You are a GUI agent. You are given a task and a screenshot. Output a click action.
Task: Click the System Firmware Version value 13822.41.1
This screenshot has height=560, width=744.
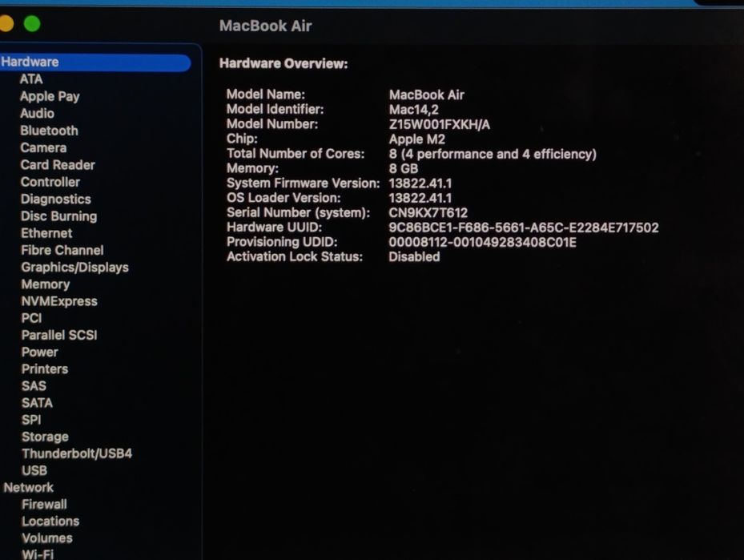tap(420, 183)
